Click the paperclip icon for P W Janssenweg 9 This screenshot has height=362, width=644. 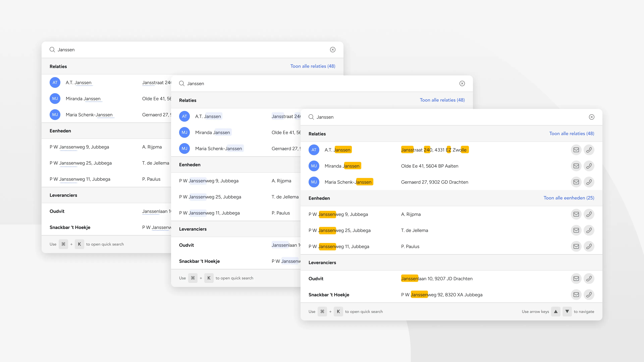(x=589, y=214)
